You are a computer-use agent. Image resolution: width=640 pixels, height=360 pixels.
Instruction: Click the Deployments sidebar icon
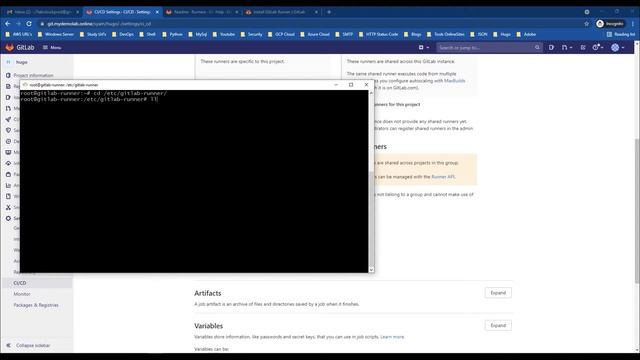point(8,141)
